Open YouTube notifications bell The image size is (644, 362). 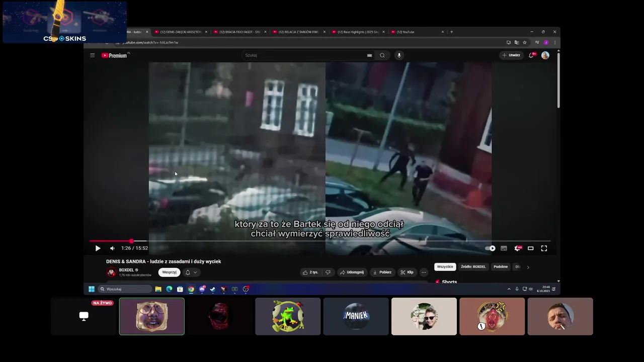(x=531, y=55)
